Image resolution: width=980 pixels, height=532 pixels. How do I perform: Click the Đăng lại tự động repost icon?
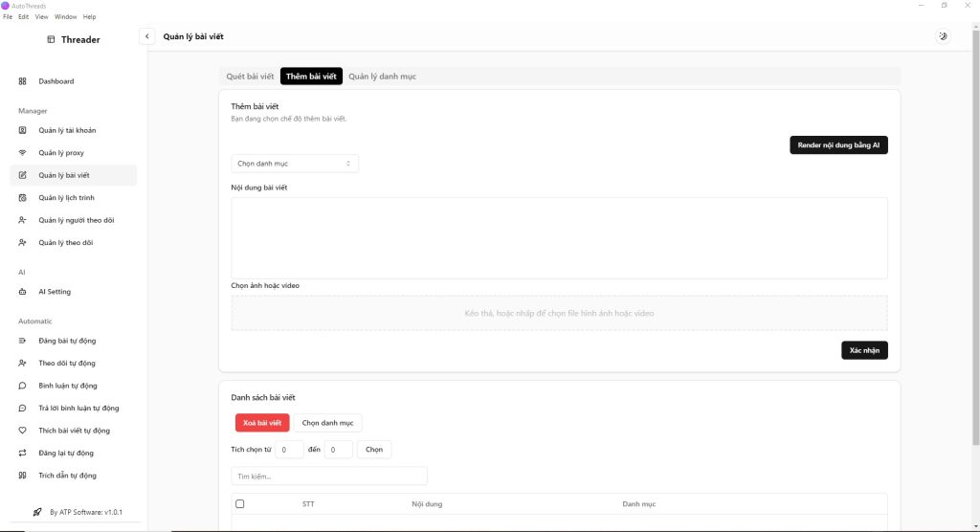point(23,453)
